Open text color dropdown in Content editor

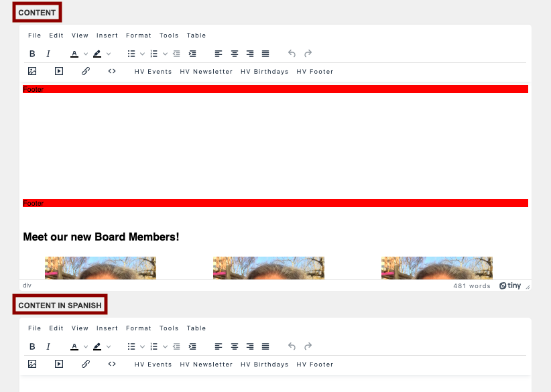[85, 54]
